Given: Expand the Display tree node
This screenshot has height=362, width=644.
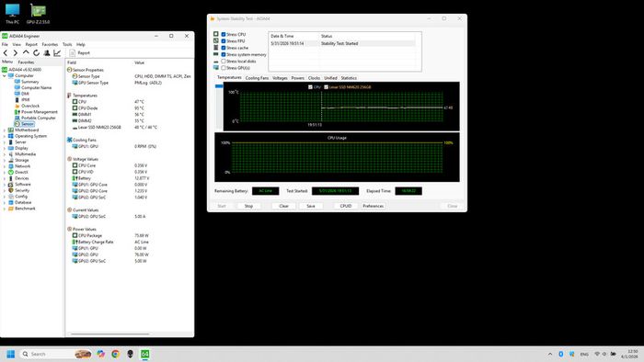Looking at the screenshot, I should click(x=5, y=148).
